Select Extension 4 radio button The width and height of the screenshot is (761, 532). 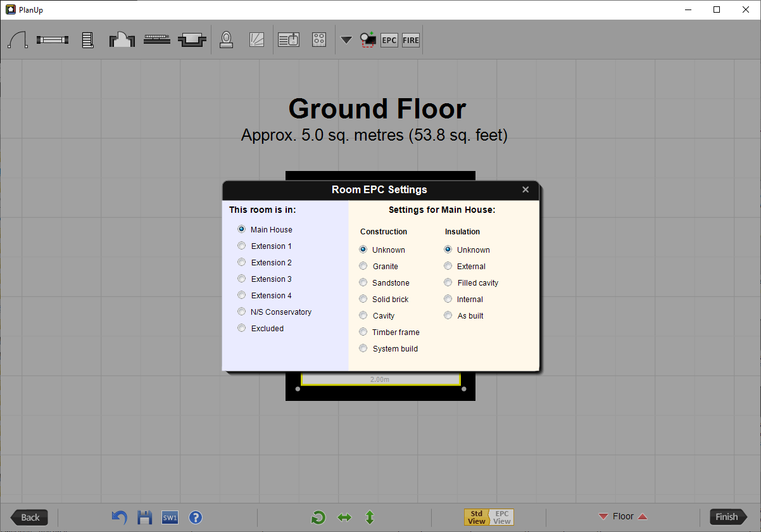(x=241, y=295)
